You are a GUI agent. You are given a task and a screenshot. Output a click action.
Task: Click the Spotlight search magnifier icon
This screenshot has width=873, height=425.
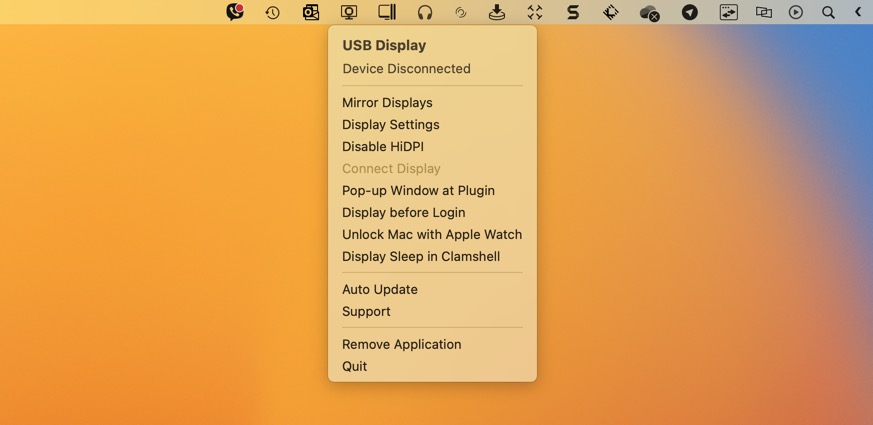pos(828,13)
